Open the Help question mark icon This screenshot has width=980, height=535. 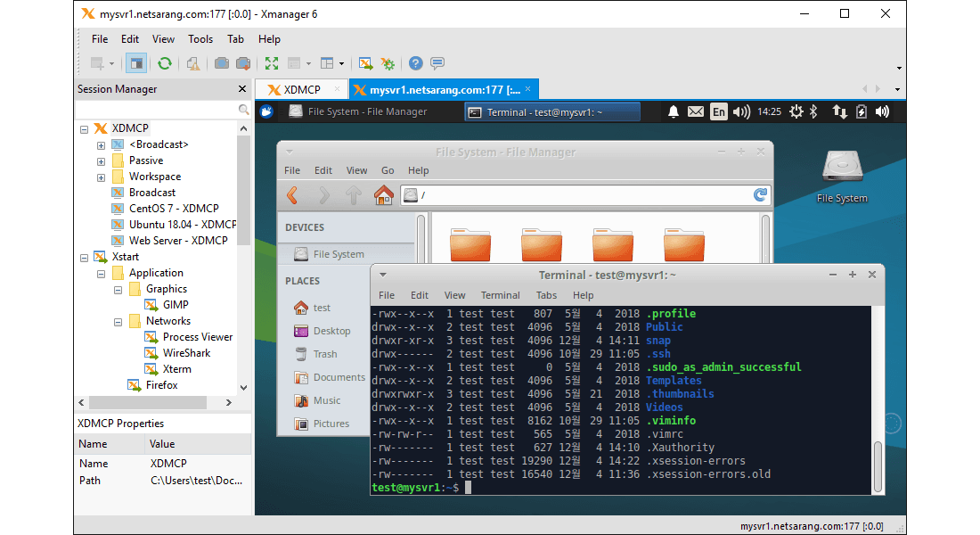point(416,63)
